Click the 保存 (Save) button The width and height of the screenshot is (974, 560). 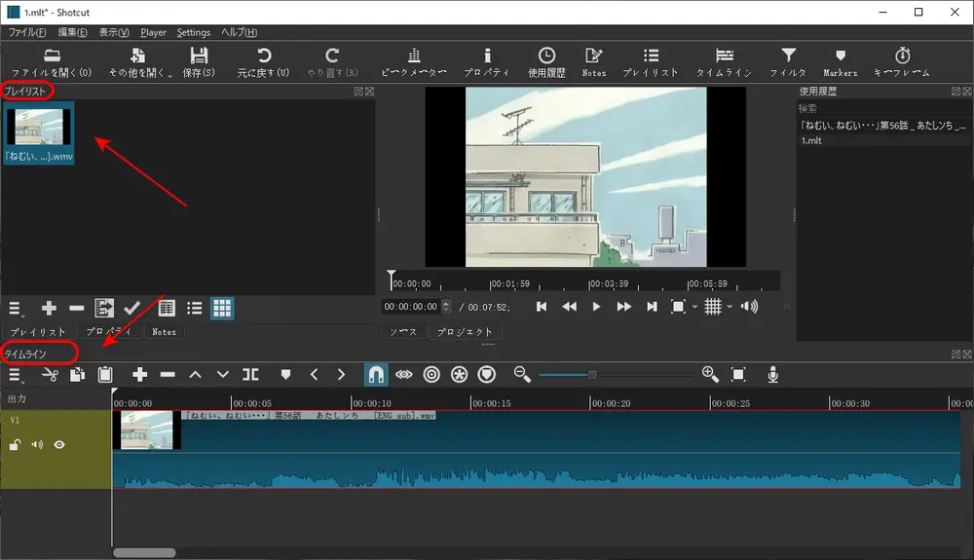point(200,62)
